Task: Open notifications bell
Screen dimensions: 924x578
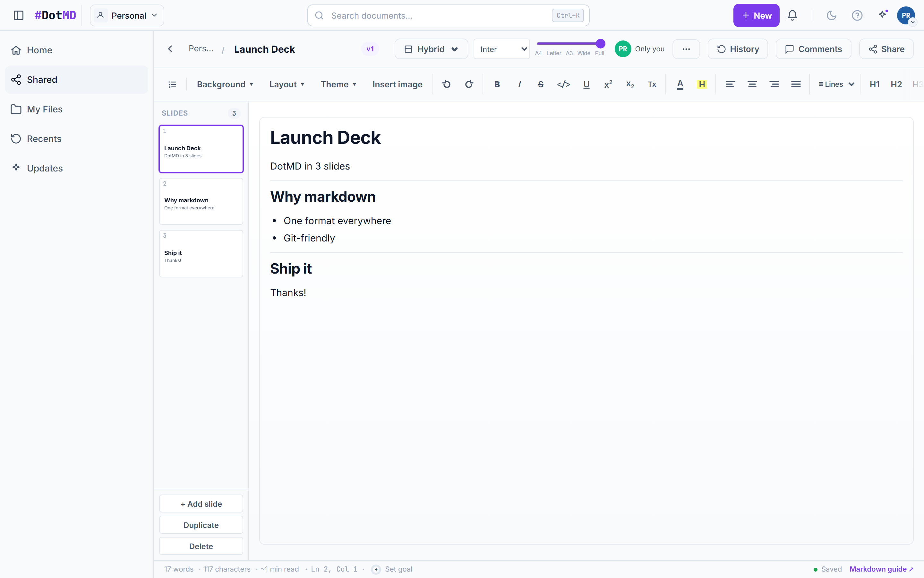Action: [x=792, y=15]
